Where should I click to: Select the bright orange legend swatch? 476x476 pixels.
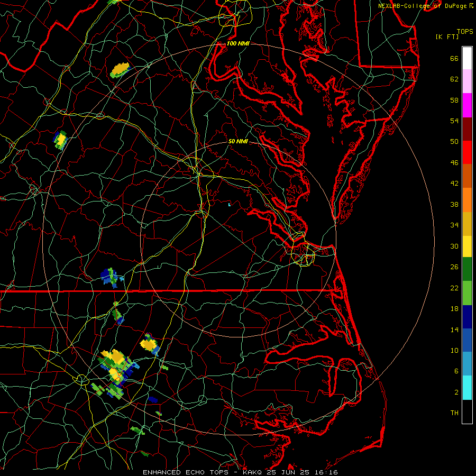tap(467, 200)
